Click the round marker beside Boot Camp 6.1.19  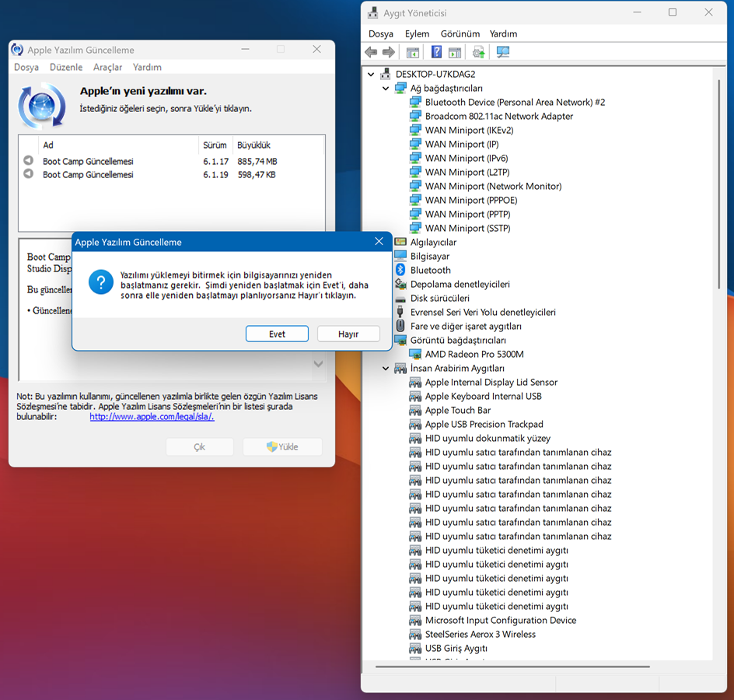pos(29,173)
